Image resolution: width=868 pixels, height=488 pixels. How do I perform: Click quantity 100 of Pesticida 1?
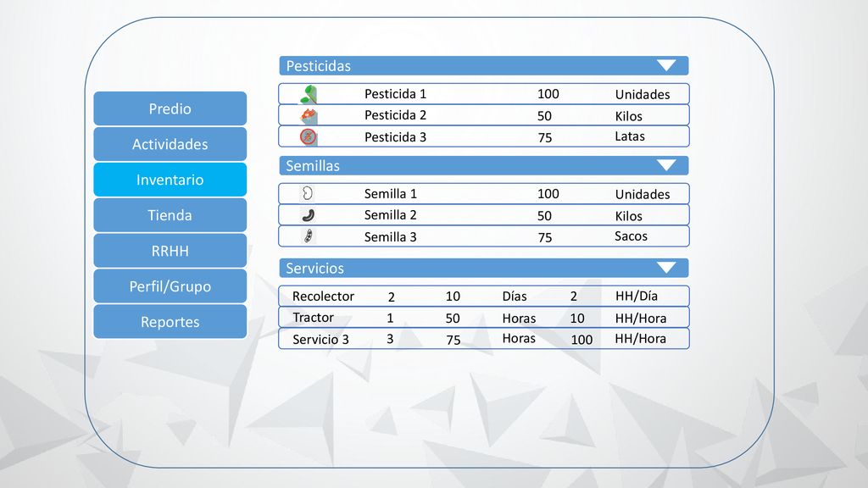tap(548, 94)
